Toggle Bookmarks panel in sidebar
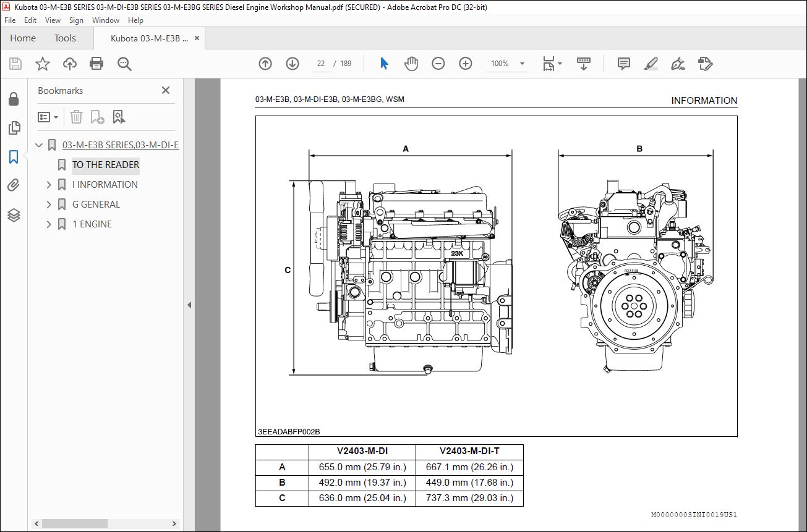The width and height of the screenshot is (807, 532). 14,157
